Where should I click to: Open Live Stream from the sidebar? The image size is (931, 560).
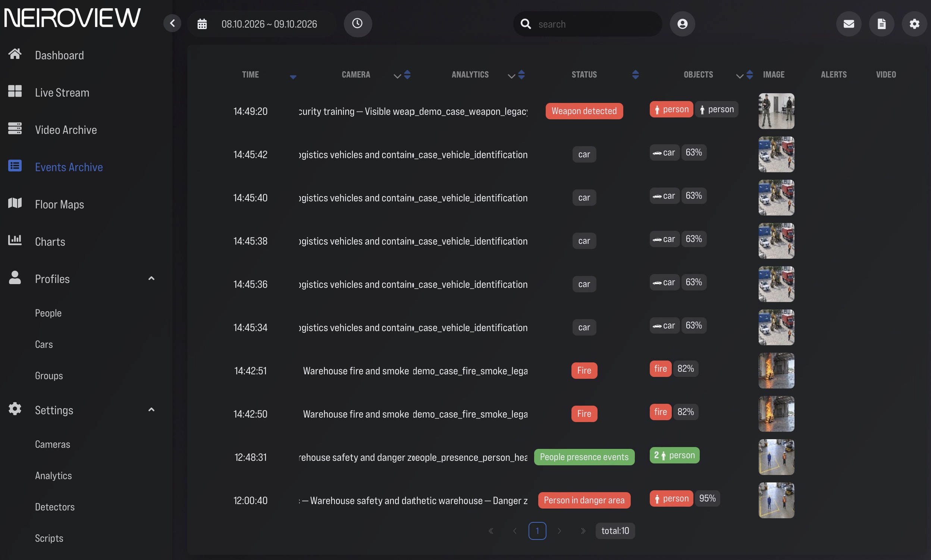click(62, 93)
